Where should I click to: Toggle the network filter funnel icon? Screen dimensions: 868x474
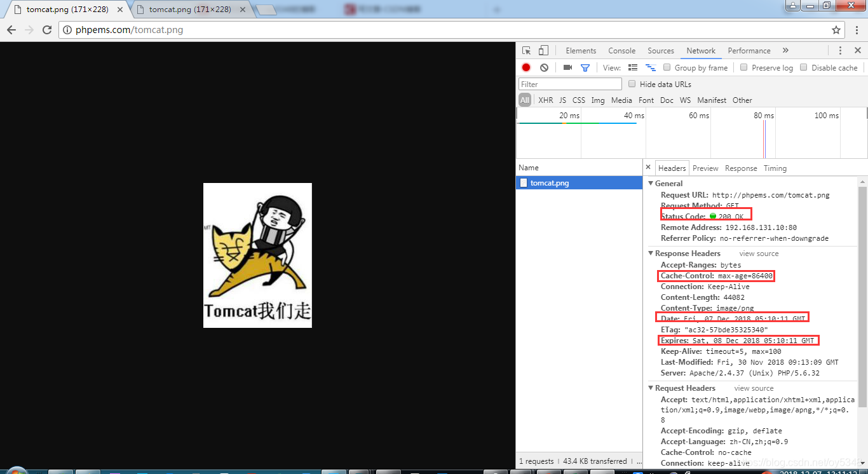point(585,67)
